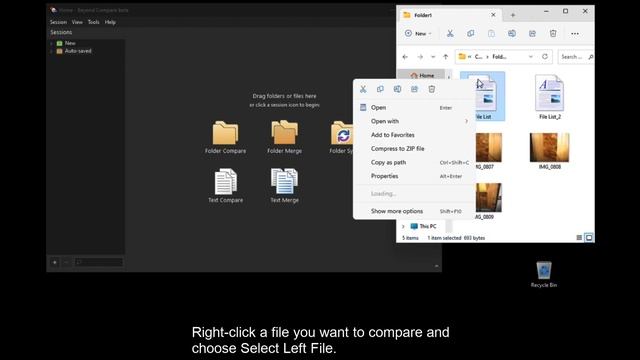The height and width of the screenshot is (360, 640).
Task: Expand the pin arrow beside Home in Explorer
Action: (449, 76)
